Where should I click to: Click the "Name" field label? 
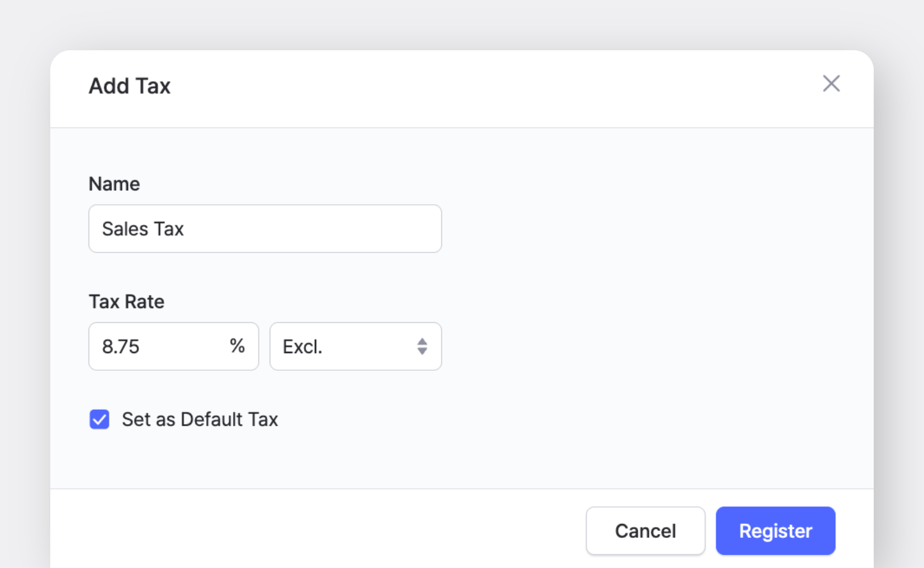[114, 184]
